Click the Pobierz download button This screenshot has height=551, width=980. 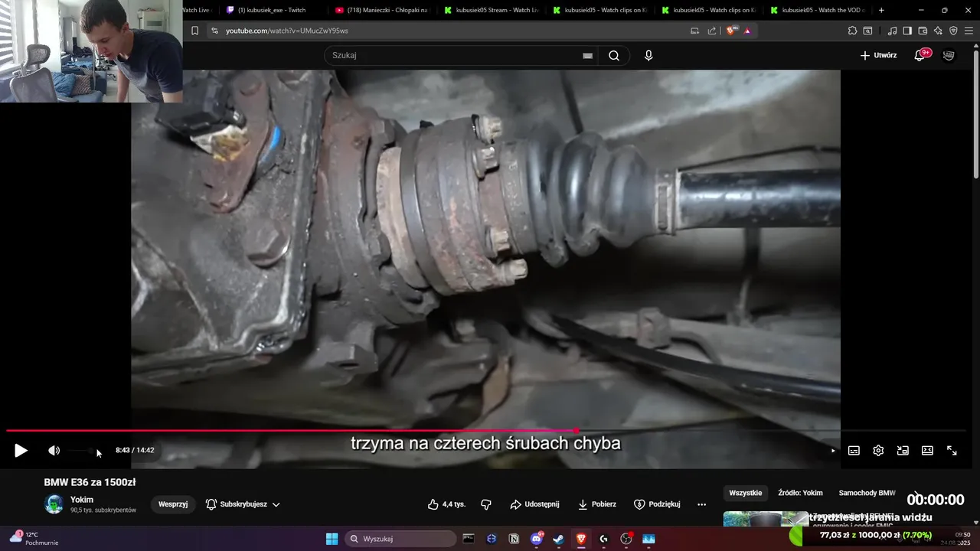click(596, 504)
